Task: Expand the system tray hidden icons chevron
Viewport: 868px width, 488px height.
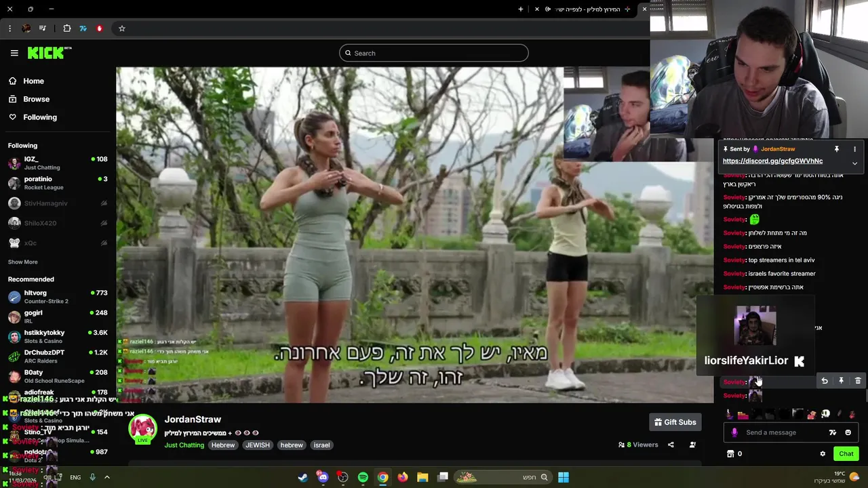Action: click(x=106, y=477)
